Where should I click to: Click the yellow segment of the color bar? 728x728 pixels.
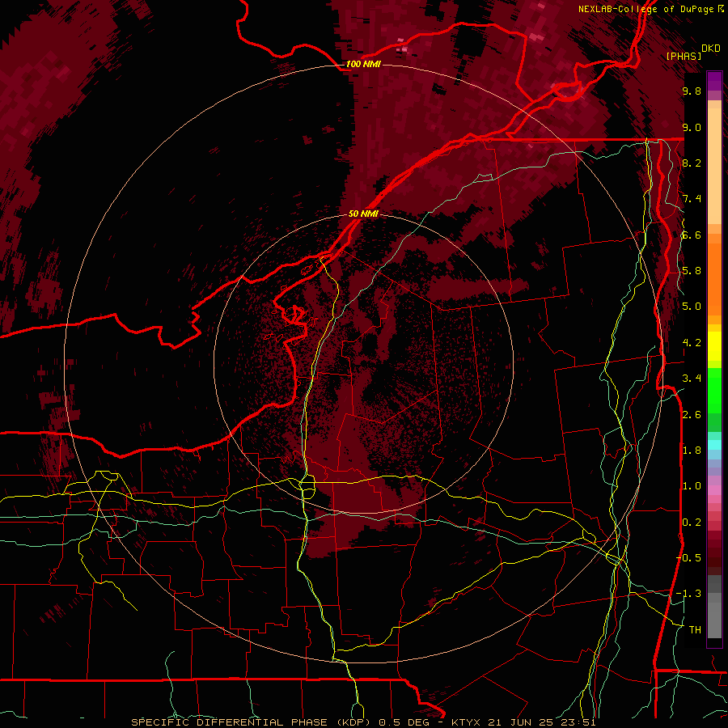tap(714, 346)
